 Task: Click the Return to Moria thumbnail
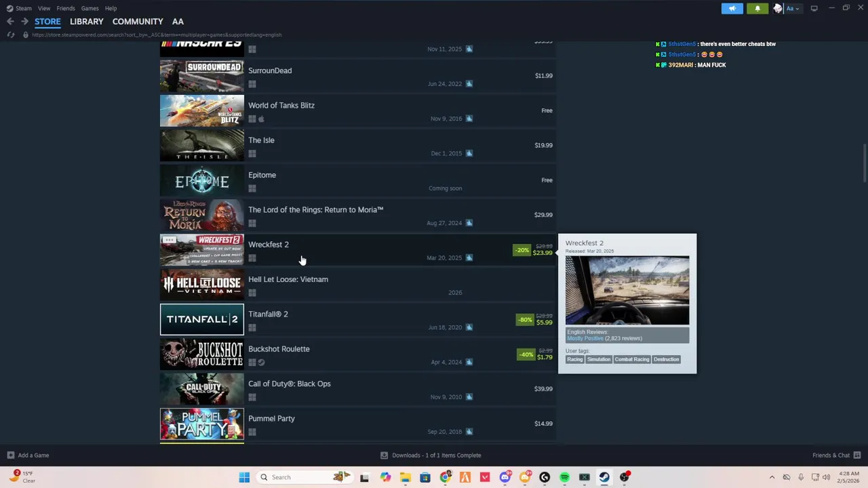pos(201,215)
